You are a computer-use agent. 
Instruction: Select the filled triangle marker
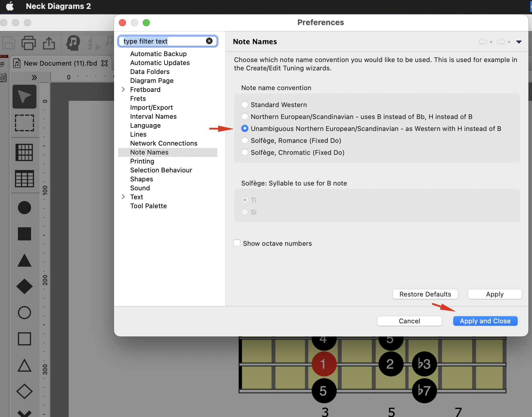(x=24, y=260)
